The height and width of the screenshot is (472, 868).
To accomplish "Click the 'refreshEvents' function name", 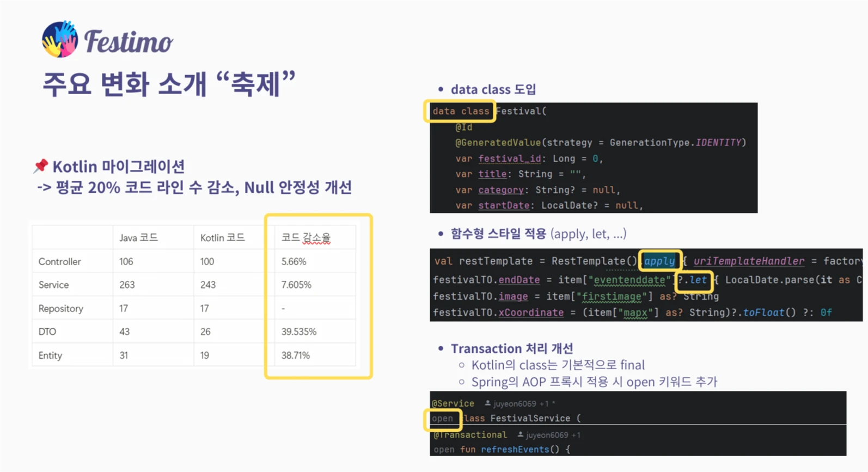I will (515, 450).
